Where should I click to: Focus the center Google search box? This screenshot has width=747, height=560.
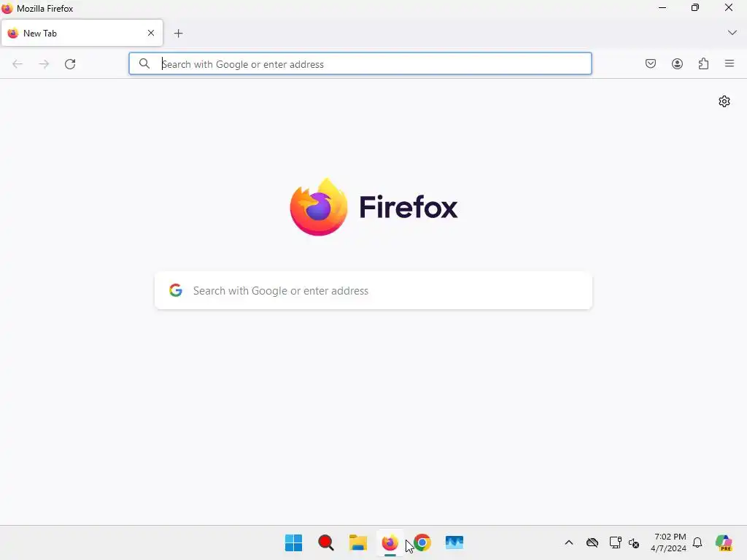[373, 290]
